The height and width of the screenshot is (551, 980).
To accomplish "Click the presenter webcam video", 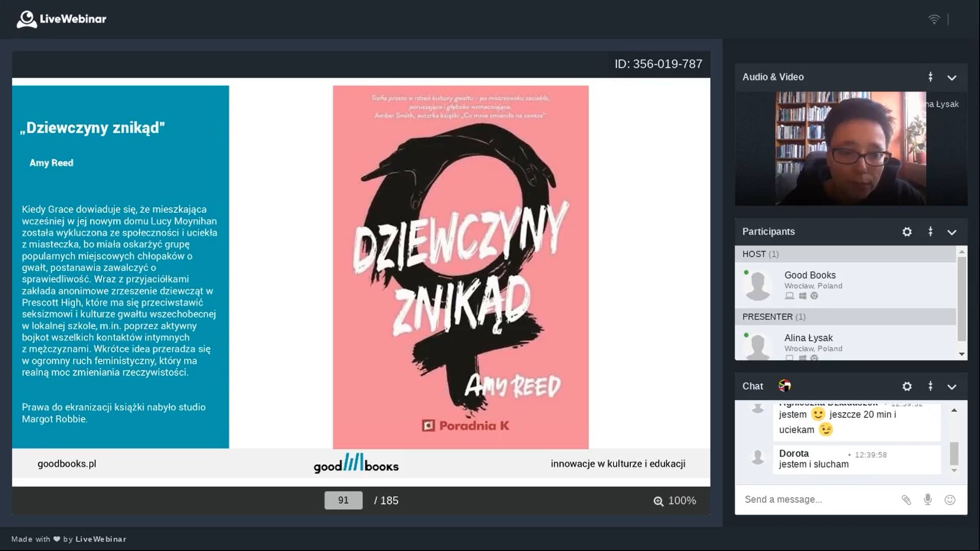I will (851, 148).
